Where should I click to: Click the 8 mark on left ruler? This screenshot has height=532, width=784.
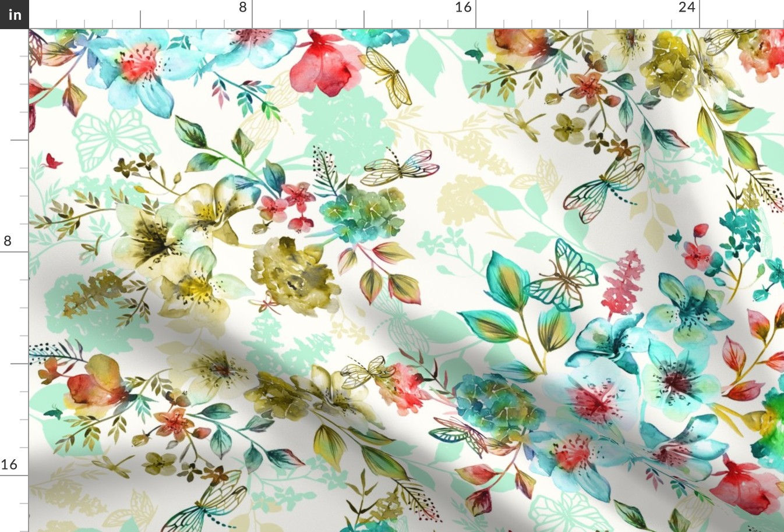tap(8, 241)
